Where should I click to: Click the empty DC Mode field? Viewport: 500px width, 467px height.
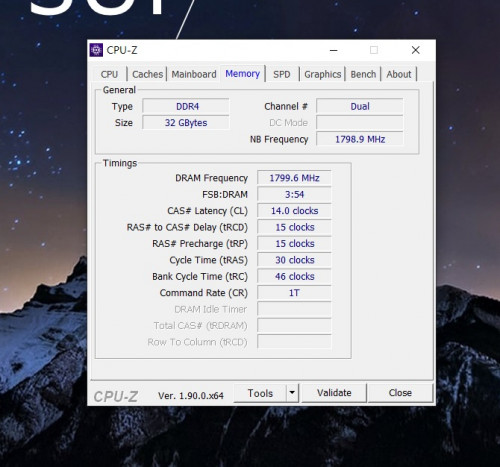[360, 123]
